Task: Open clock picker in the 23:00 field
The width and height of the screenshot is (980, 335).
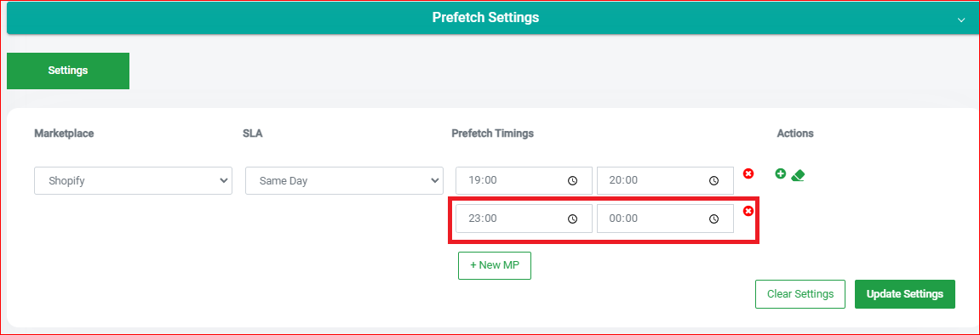Action: tap(572, 219)
